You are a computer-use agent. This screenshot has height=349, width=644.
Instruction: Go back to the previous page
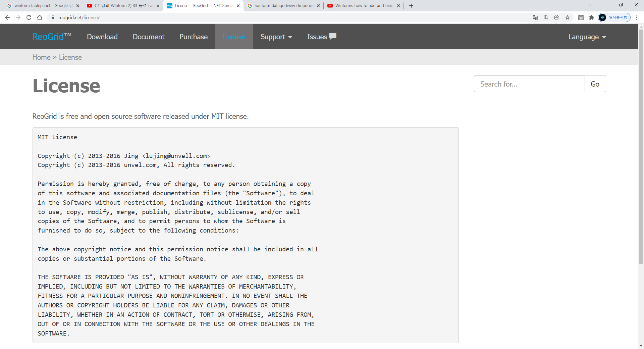[x=7, y=17]
